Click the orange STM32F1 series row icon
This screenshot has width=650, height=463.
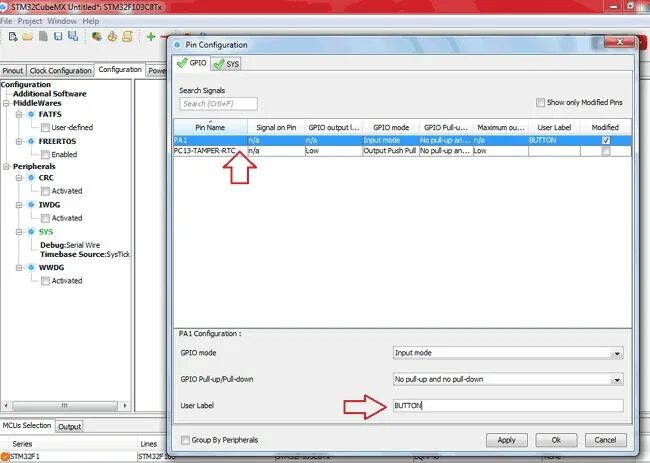click(5, 456)
